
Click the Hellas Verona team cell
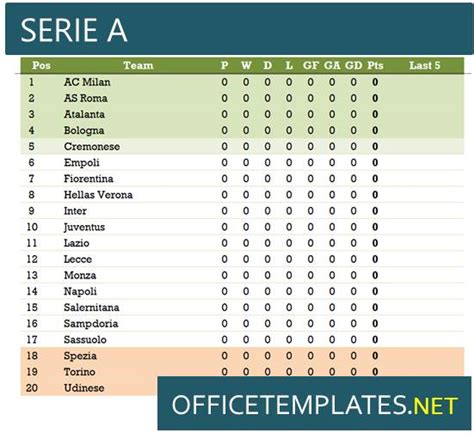pyautogui.click(x=98, y=195)
